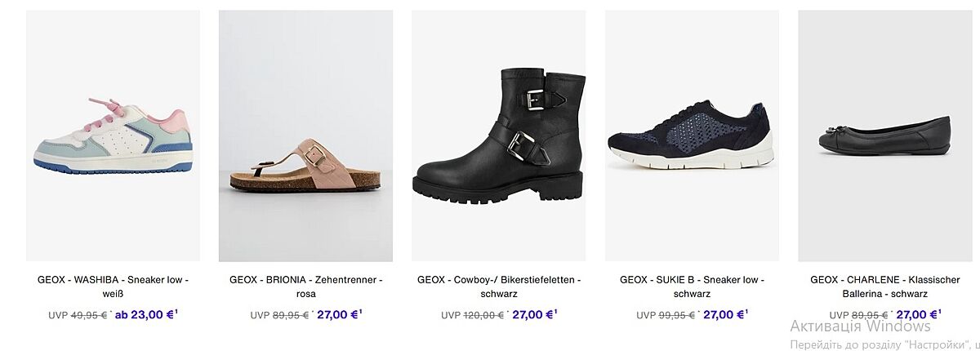Open the SUKIE B sneaker image

(x=692, y=136)
